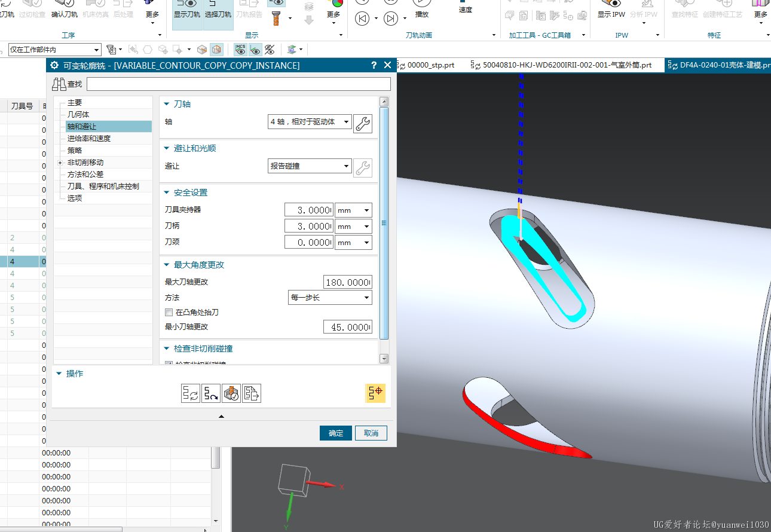Click the 速度 animation speed control
This screenshot has height=532, width=771.
(x=466, y=8)
